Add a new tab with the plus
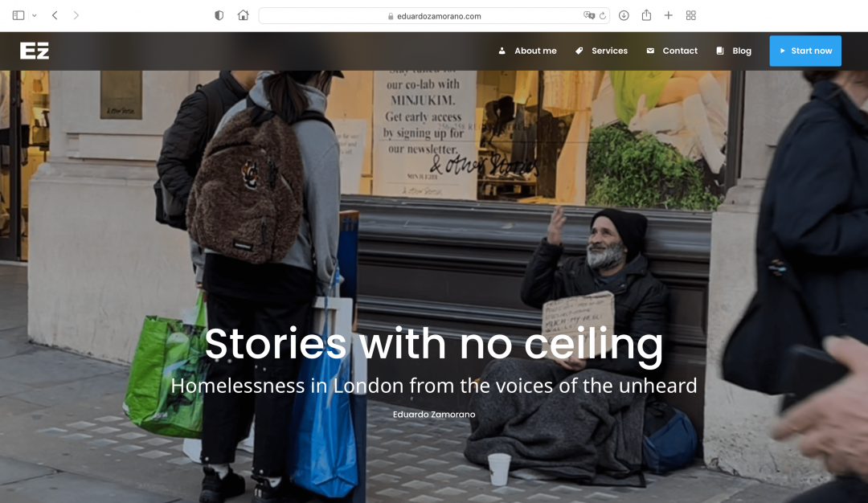The image size is (868, 503). pos(669,15)
